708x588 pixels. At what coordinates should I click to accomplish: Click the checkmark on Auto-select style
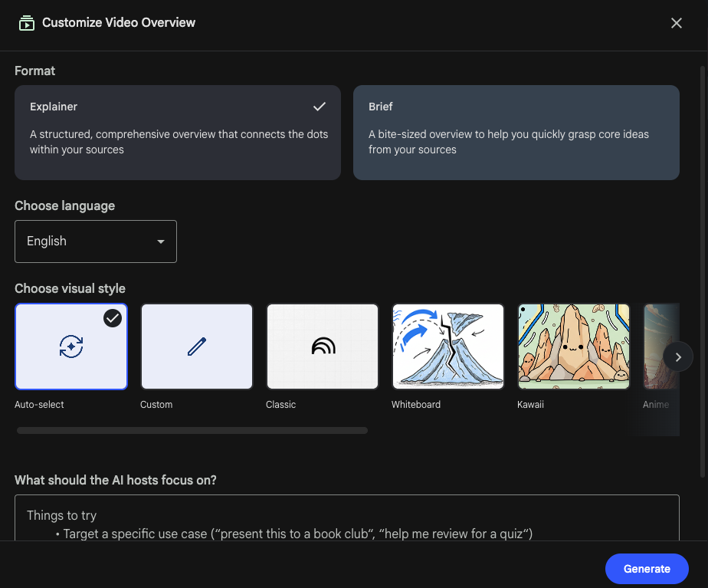[113, 317]
